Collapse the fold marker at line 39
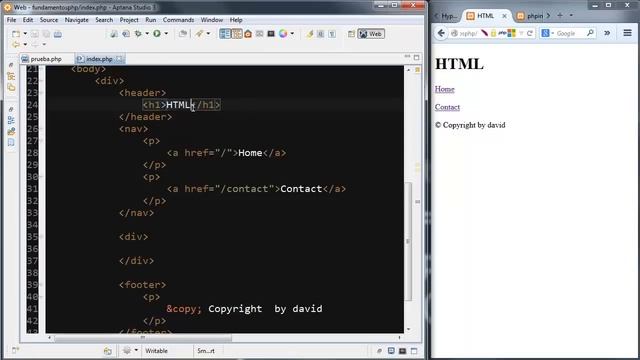 (x=42, y=285)
